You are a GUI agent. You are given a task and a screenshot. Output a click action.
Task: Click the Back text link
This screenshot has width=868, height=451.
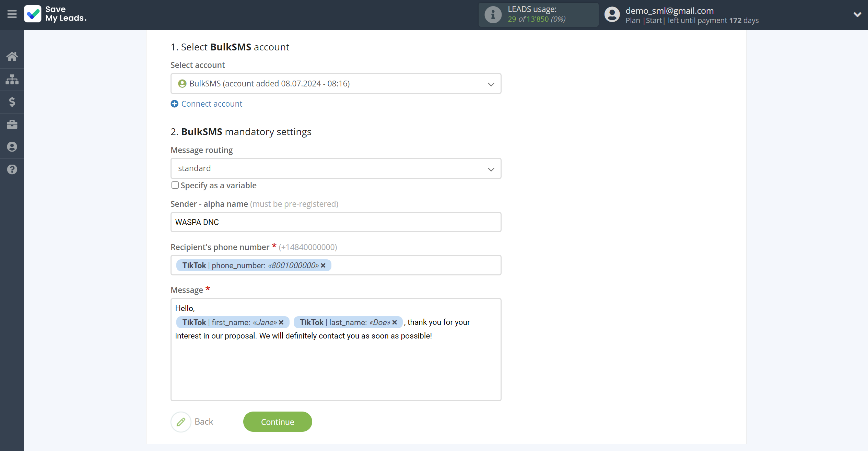click(x=204, y=422)
